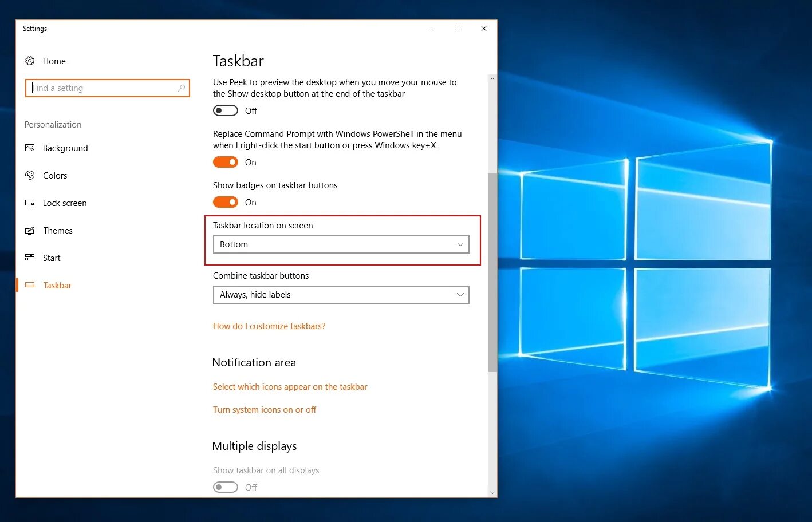Turn off Replace Command Prompt with PowerShell
The width and height of the screenshot is (812, 522).
(226, 162)
